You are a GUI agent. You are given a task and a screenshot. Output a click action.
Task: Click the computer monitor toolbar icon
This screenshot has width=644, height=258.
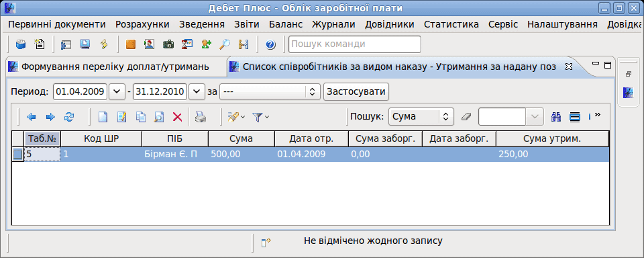coord(85,44)
